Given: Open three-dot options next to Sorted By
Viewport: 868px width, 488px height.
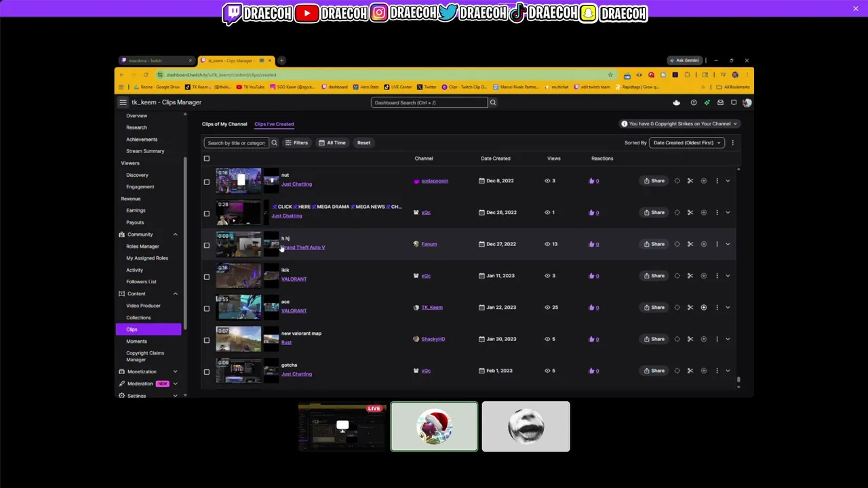Looking at the screenshot, I should (732, 143).
